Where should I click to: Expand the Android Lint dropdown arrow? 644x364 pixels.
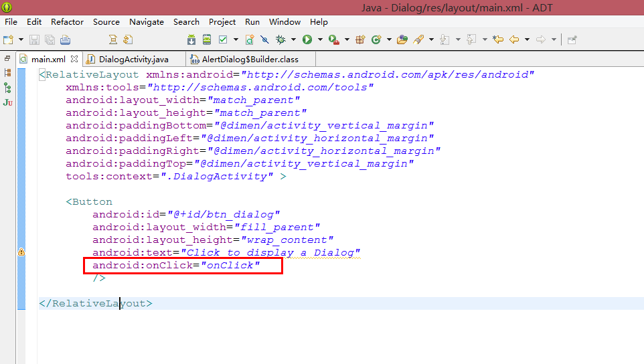click(236, 39)
